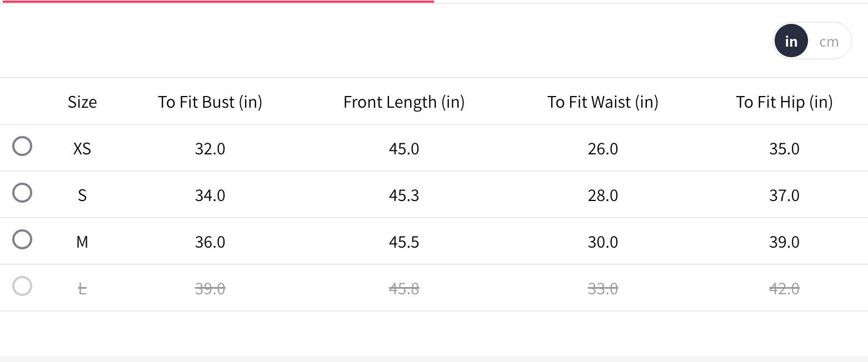Click the To Fit Hip column header
The width and height of the screenshot is (868, 362).
tap(784, 102)
